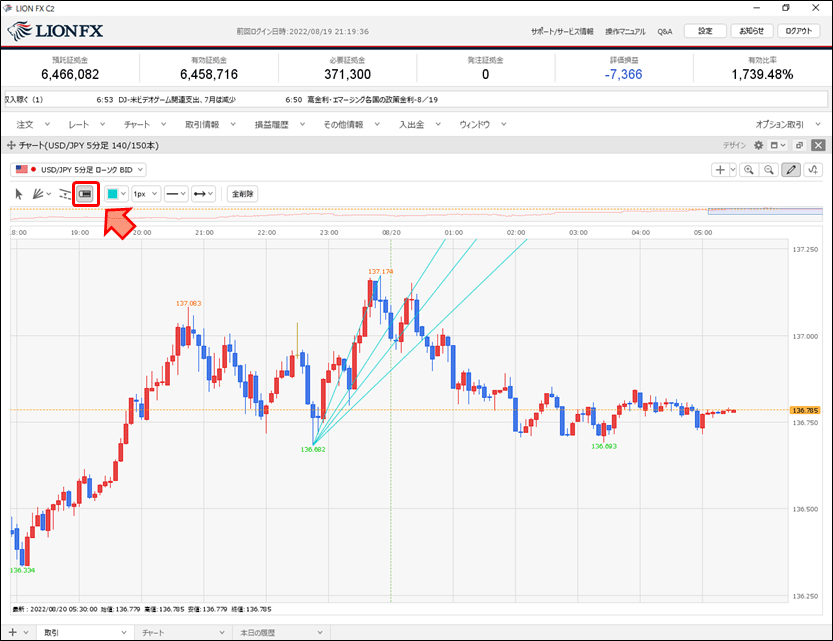Add a new bottom tab with plus
The image size is (833, 641).
13,632
